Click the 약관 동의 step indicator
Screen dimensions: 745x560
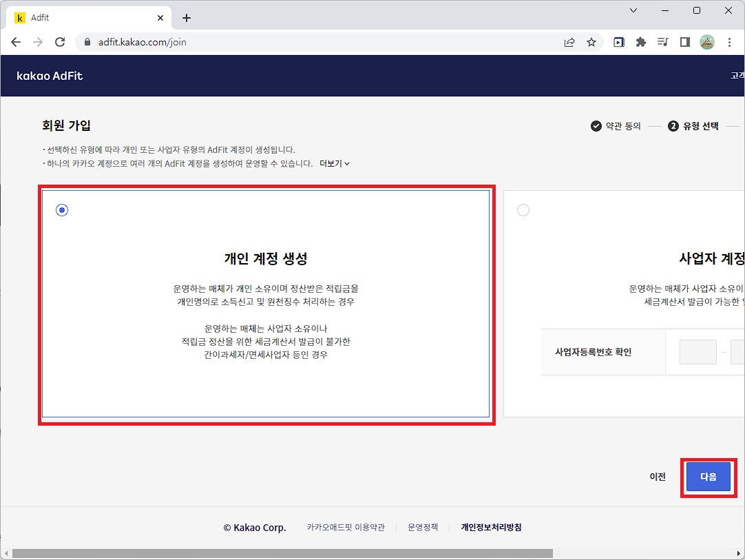[616, 126]
